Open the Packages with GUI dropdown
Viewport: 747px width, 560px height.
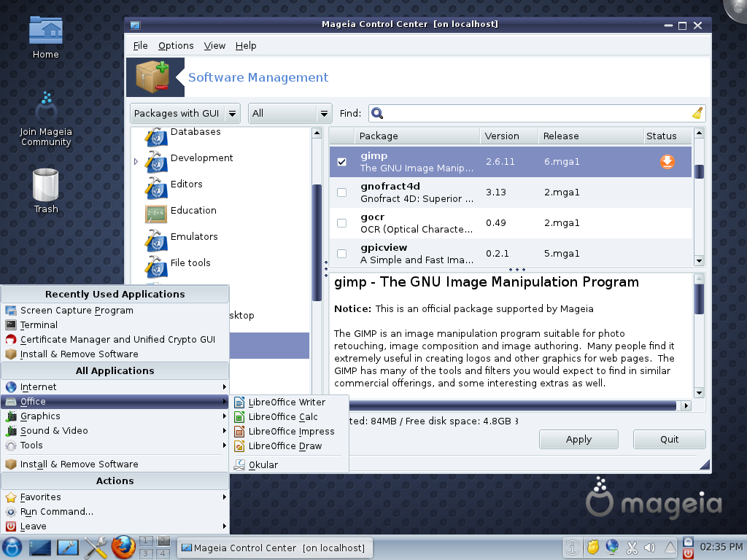tap(185, 113)
